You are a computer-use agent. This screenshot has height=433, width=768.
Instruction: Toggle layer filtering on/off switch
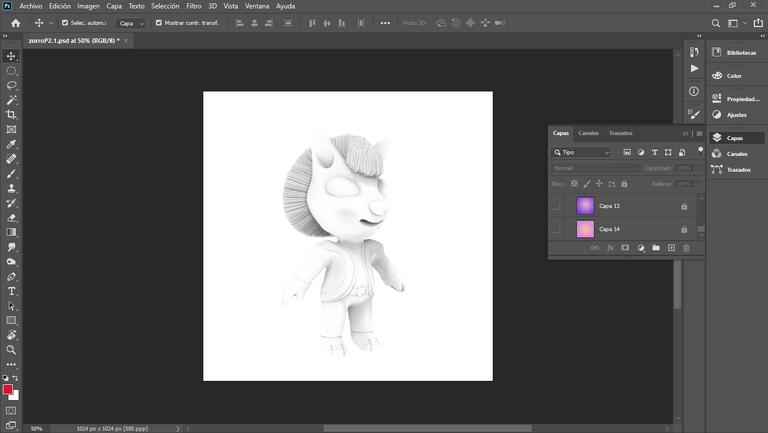(x=700, y=151)
